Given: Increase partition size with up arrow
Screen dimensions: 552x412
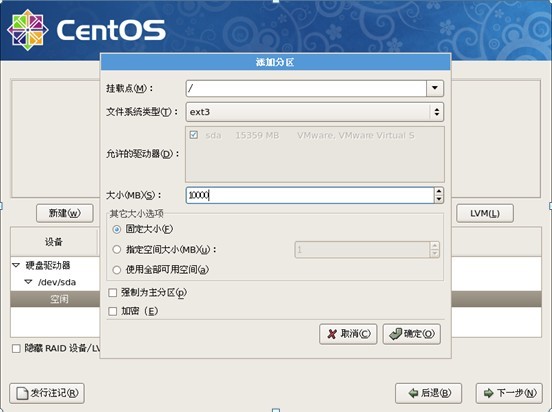Looking at the screenshot, I should pyautogui.click(x=439, y=191).
